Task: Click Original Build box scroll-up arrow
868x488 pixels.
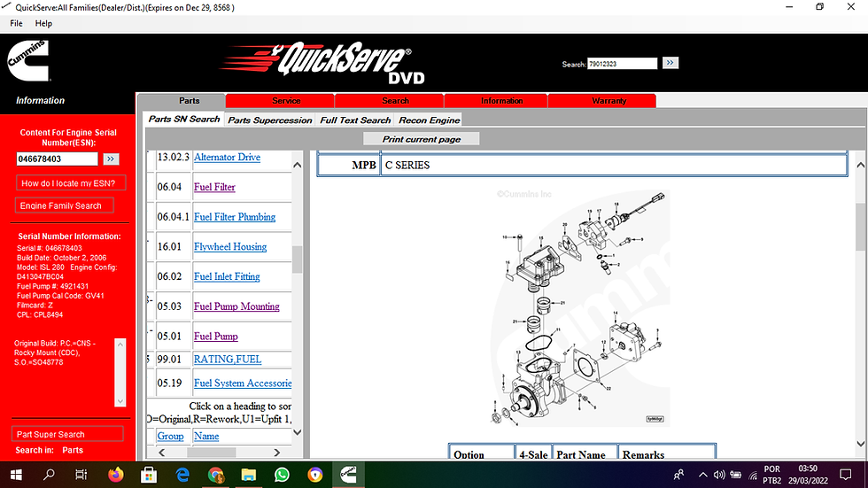Action: [x=120, y=345]
